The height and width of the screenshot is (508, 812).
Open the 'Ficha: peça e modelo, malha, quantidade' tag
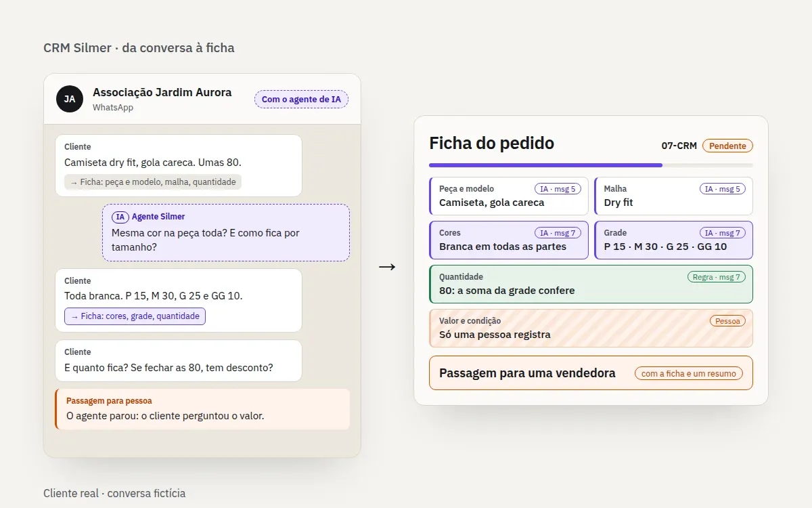click(x=153, y=182)
